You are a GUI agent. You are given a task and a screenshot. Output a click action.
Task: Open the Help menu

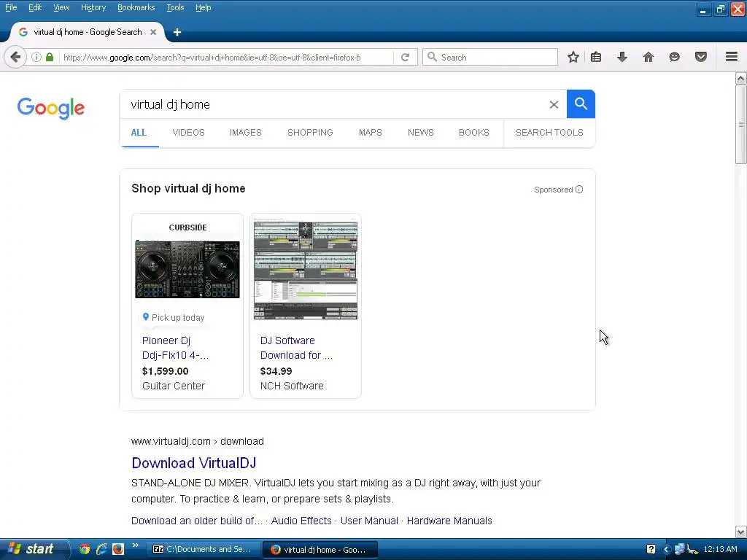tap(204, 7)
